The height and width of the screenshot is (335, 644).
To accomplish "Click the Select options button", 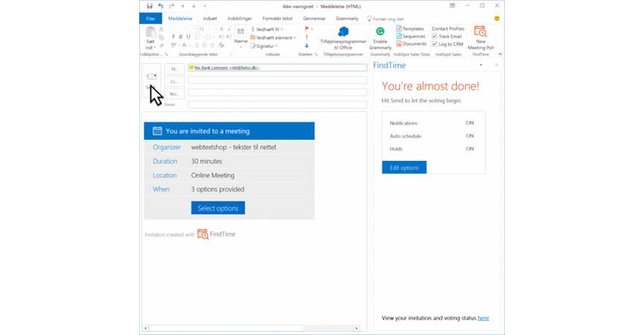I will pyautogui.click(x=217, y=208).
